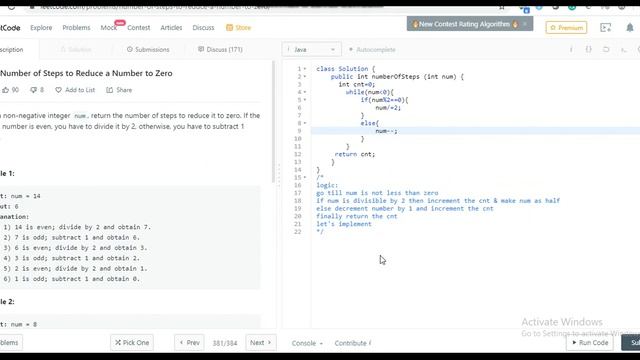640x360 pixels.
Task: Click the editor shortcuts terminal icon
Action: [624, 49]
